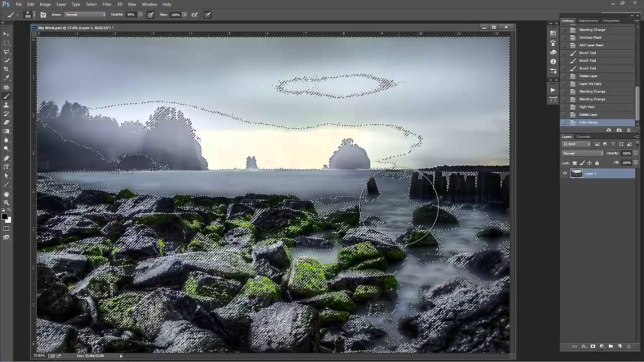Open the Image menu

click(x=45, y=4)
